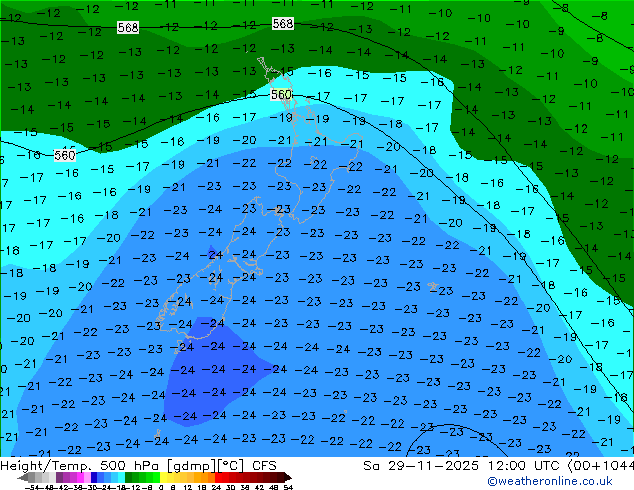
Task: Click the gray left arrow of the color legend
Action: pos(22,477)
